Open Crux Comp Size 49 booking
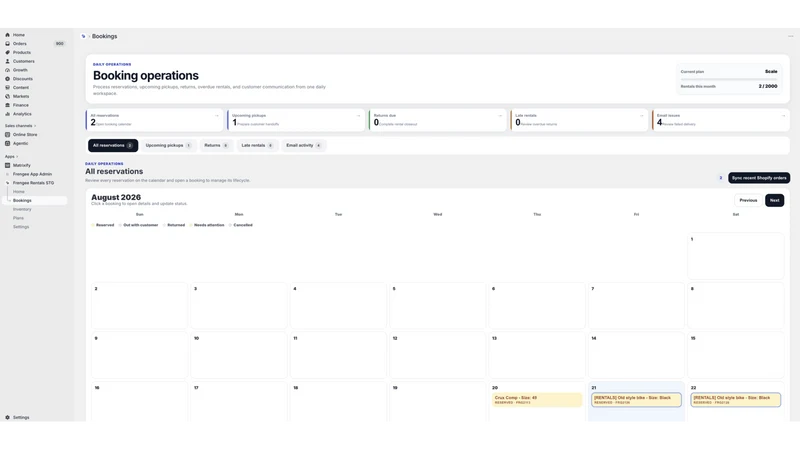 pyautogui.click(x=537, y=400)
